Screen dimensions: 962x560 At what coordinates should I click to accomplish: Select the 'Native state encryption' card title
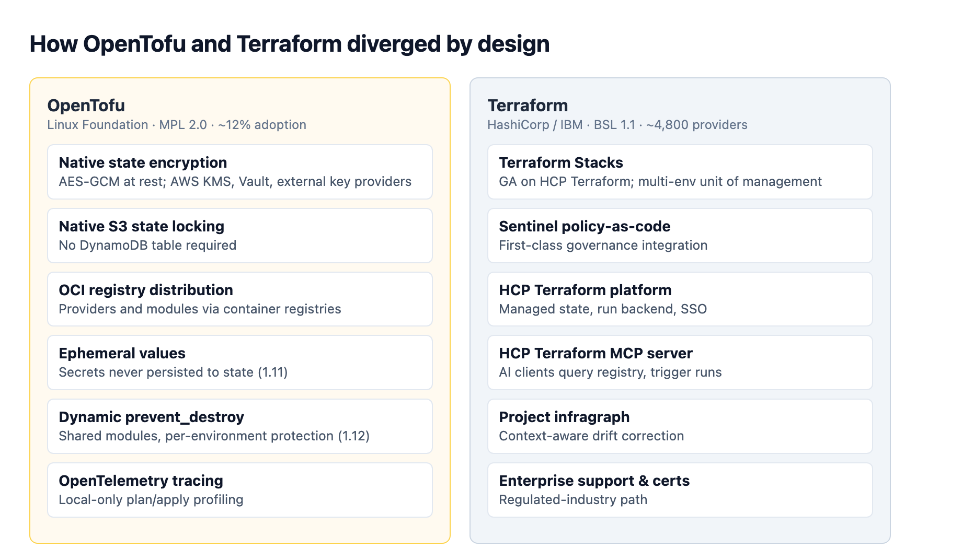pyautogui.click(x=143, y=162)
